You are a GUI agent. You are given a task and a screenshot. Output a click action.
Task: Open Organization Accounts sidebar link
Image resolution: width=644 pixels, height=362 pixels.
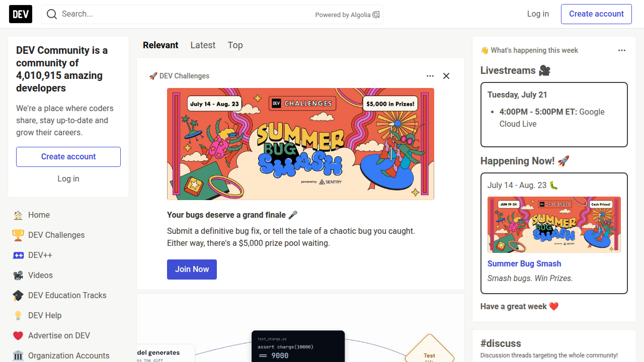(x=68, y=355)
